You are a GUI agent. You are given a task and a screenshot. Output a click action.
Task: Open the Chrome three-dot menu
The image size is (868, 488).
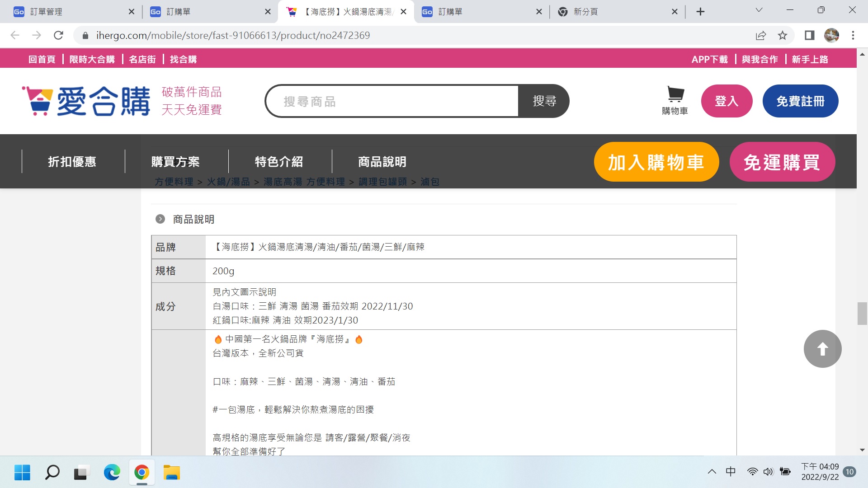click(853, 35)
